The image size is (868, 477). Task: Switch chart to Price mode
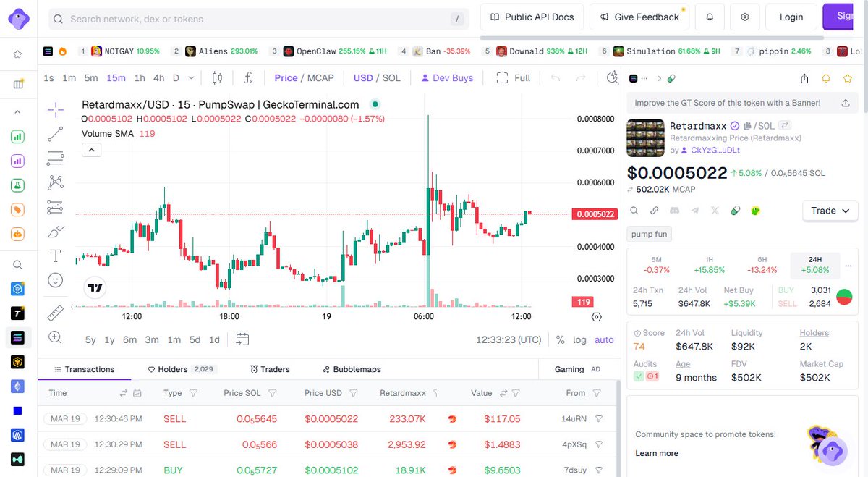(286, 77)
